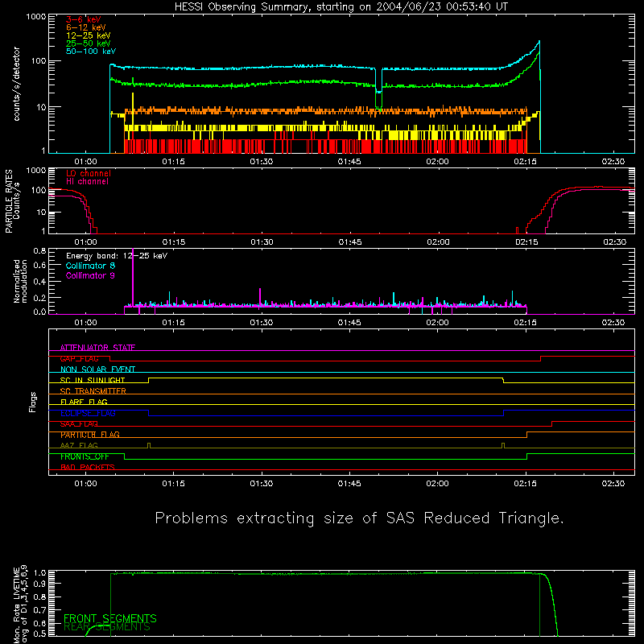Select the Collimator 8 legend label
644x644 pixels.
pos(90,266)
